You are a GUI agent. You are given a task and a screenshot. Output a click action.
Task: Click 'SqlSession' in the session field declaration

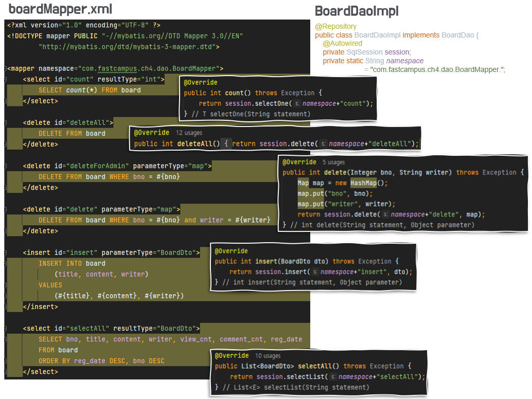click(x=364, y=52)
